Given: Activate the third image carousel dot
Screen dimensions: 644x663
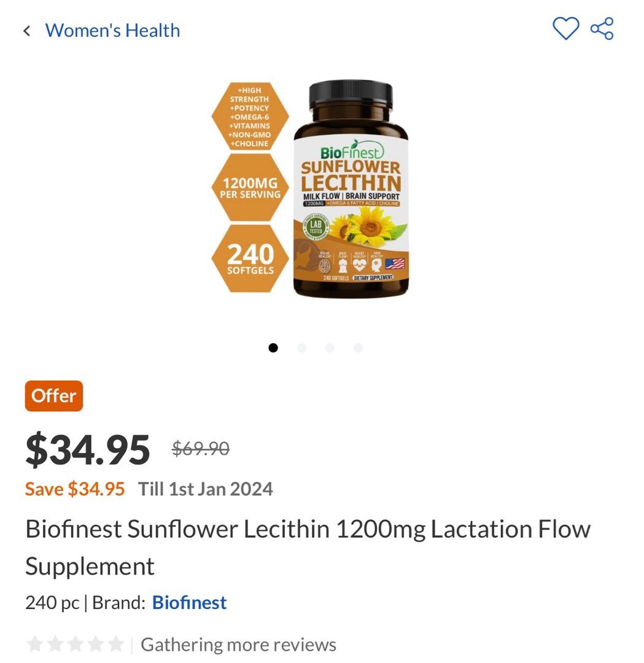Looking at the screenshot, I should click(x=331, y=347).
